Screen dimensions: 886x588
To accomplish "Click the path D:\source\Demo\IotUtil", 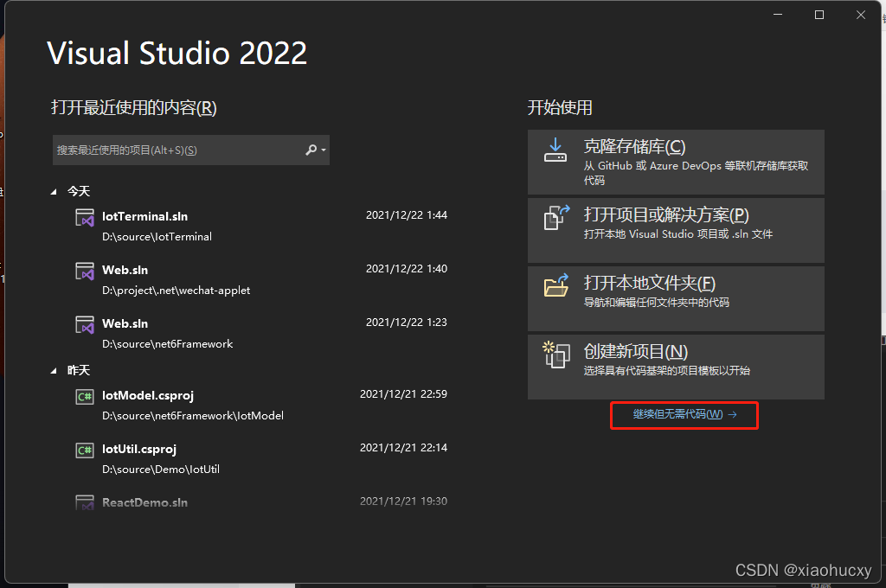I will click(x=161, y=470).
